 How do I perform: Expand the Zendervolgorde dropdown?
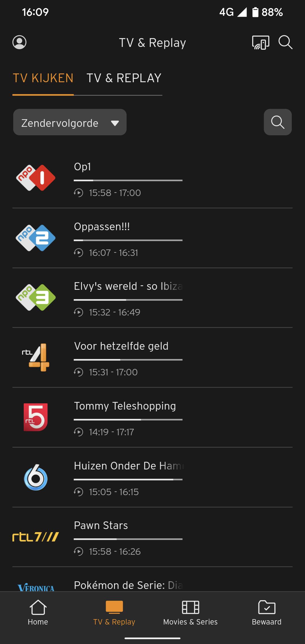pyautogui.click(x=70, y=122)
